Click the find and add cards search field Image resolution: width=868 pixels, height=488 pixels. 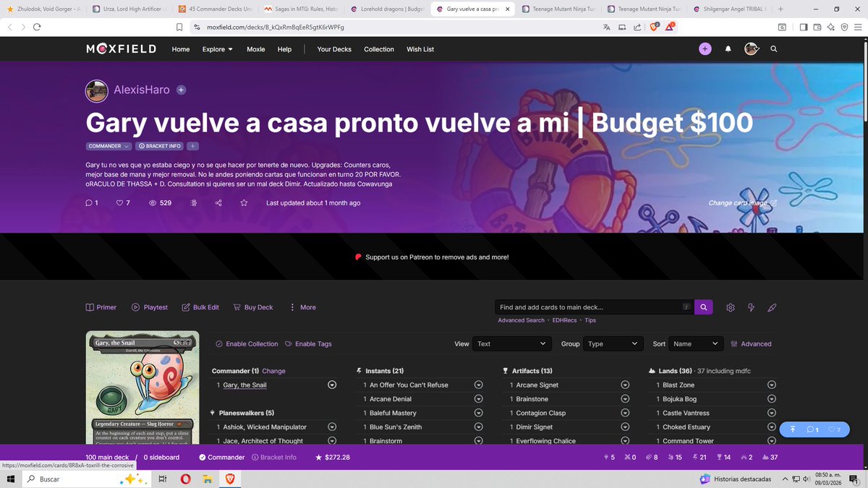[594, 307]
